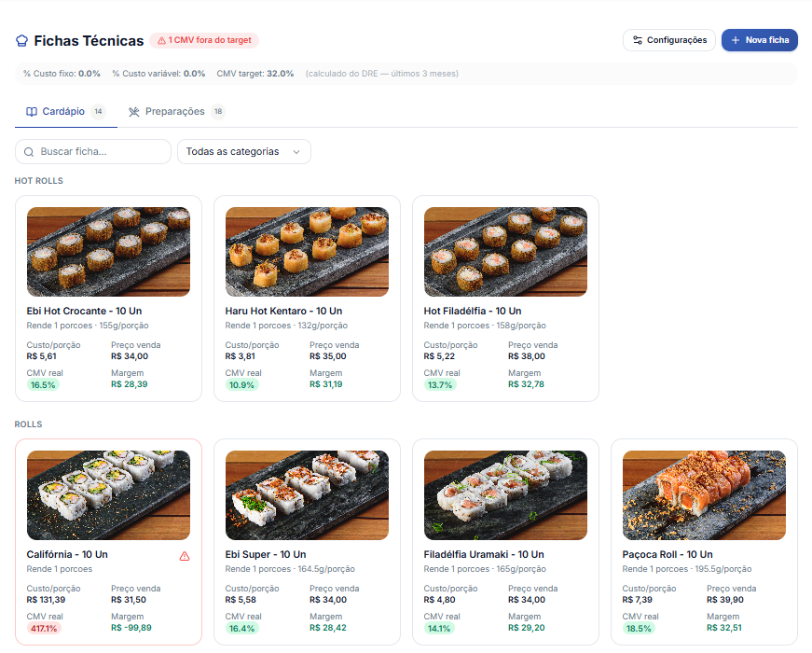This screenshot has width=812, height=653.
Task: Click the 18.5% CMV badge on Paçoca Roll
Action: tap(639, 628)
